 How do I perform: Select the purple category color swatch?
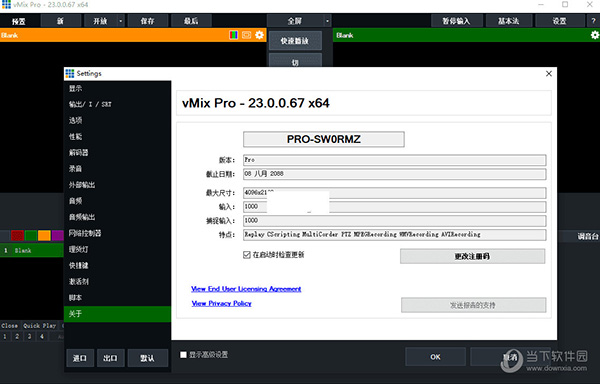click(57, 235)
